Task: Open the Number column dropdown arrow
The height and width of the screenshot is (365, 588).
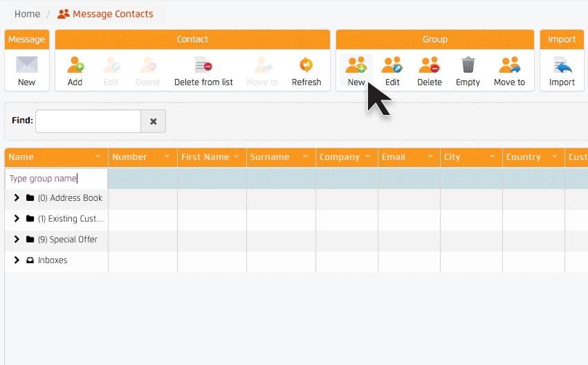Action: (167, 157)
